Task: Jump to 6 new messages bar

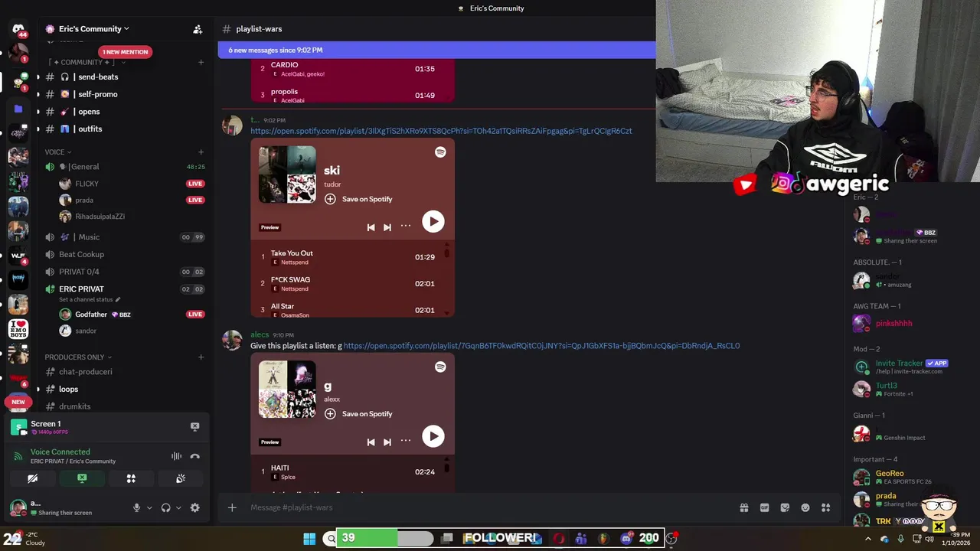Action: coord(436,50)
